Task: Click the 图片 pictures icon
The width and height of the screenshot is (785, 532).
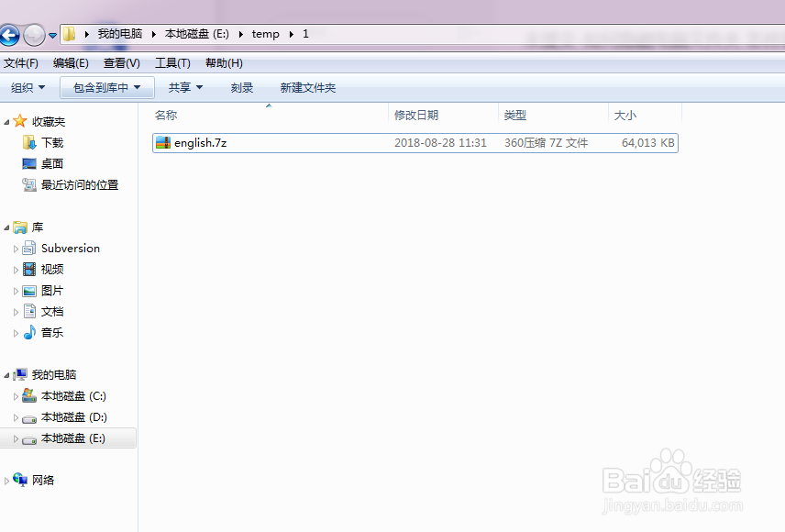Action: 29,291
